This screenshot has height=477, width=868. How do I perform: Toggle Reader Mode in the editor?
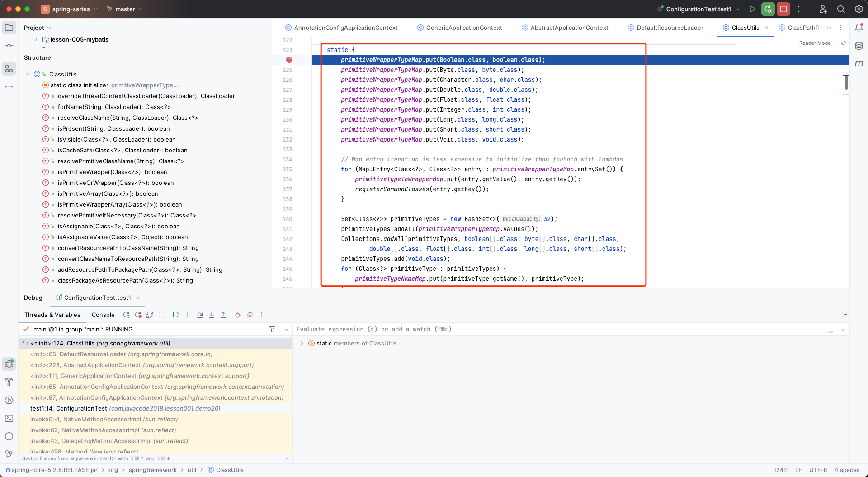(815, 43)
